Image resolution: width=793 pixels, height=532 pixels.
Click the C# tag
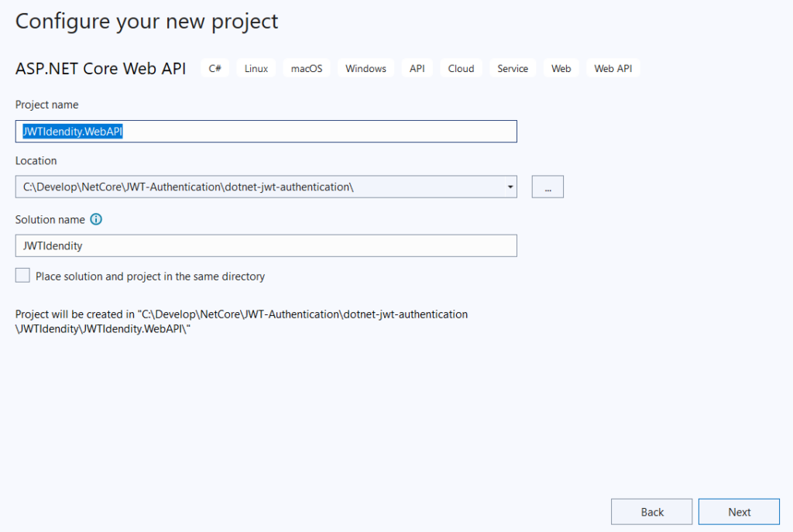click(x=215, y=68)
